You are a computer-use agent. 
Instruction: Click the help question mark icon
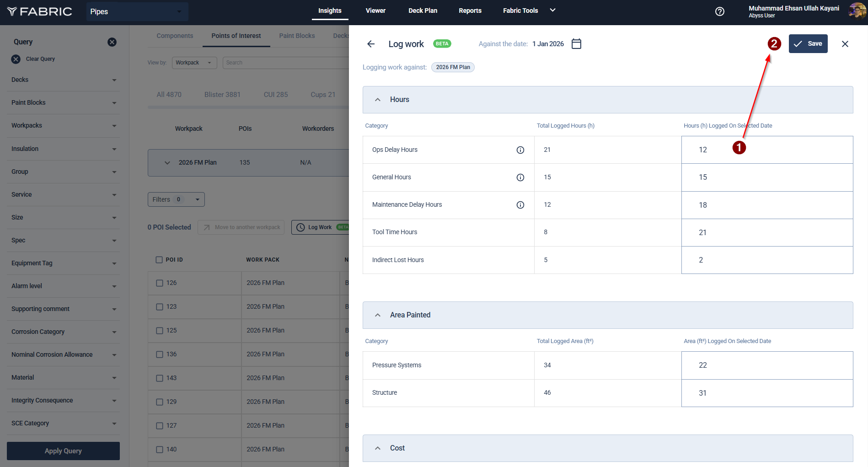tap(719, 11)
